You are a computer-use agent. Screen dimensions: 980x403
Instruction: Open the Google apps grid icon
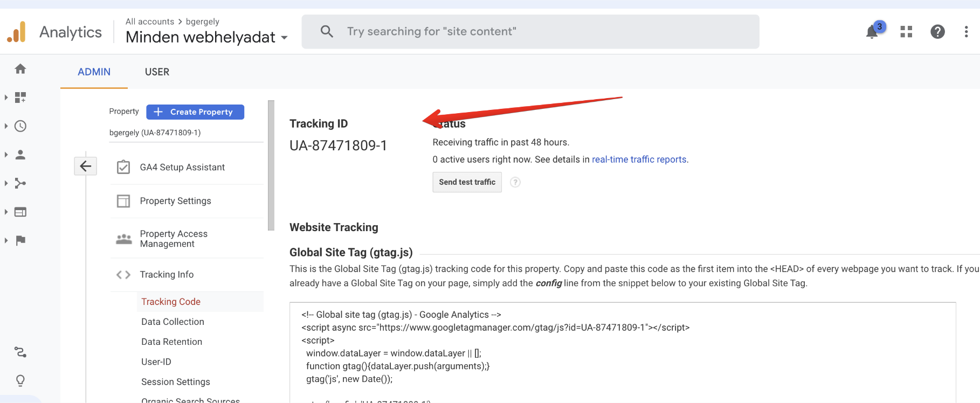pos(906,32)
